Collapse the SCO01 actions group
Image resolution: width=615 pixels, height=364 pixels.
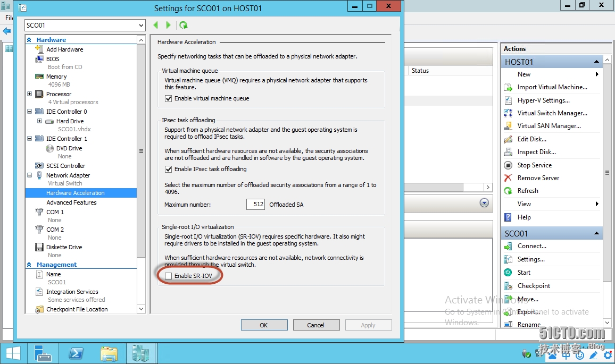(x=596, y=233)
